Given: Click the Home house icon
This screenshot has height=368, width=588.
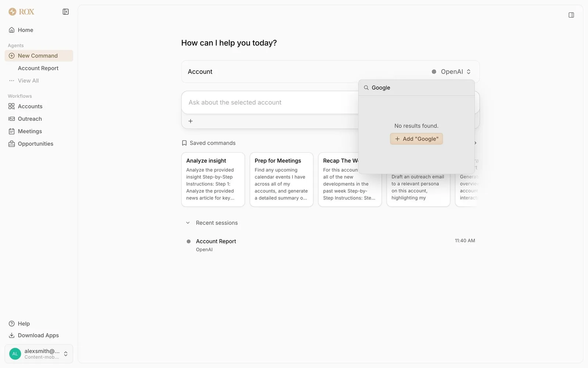Looking at the screenshot, I should click(12, 30).
